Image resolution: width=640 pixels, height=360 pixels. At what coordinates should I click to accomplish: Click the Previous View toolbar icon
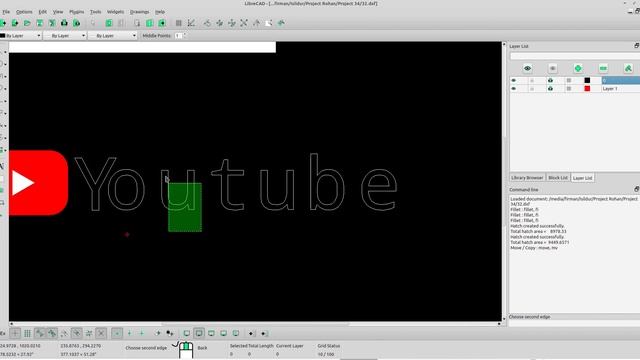(256, 23)
